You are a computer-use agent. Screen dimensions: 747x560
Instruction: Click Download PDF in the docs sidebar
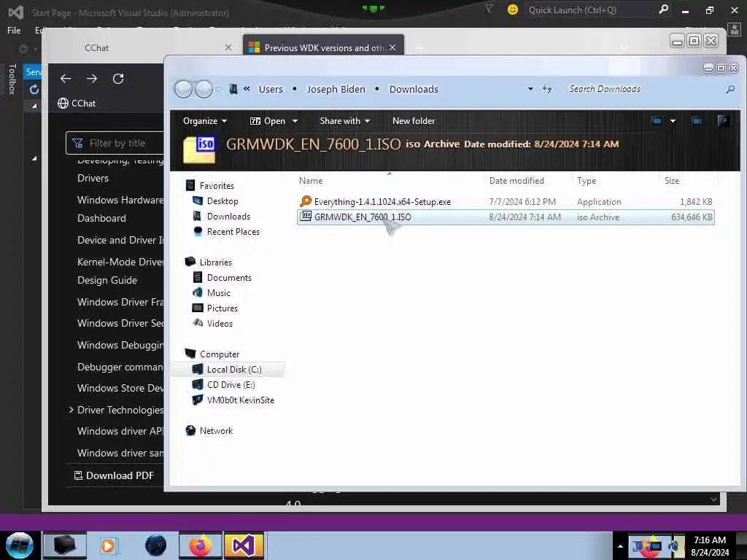pos(114,475)
